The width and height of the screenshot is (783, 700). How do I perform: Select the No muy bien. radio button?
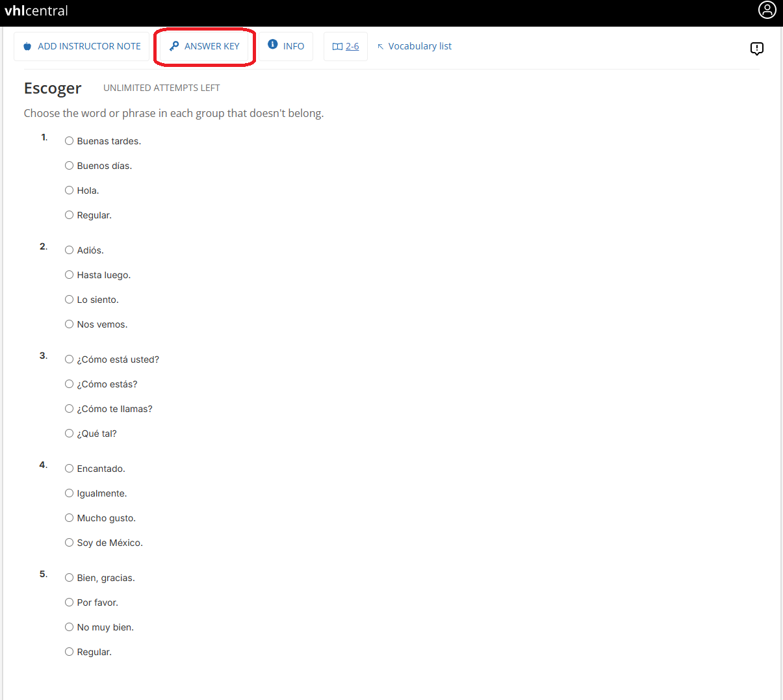69,627
